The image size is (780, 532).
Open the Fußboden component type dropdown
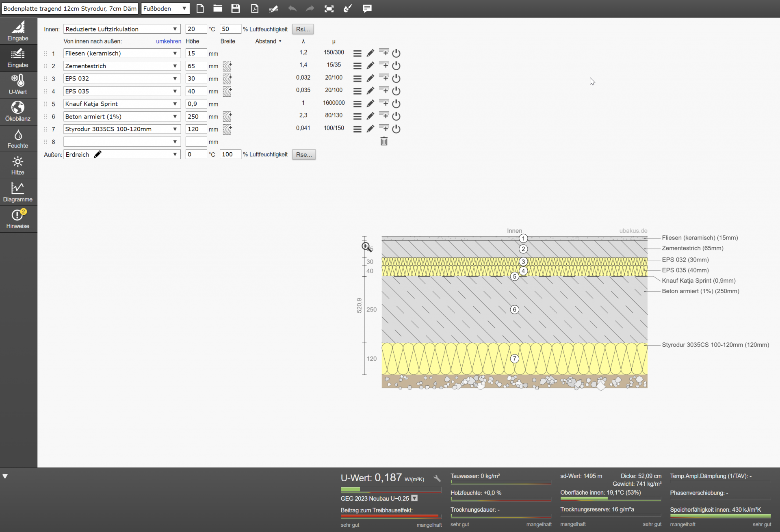coord(165,9)
